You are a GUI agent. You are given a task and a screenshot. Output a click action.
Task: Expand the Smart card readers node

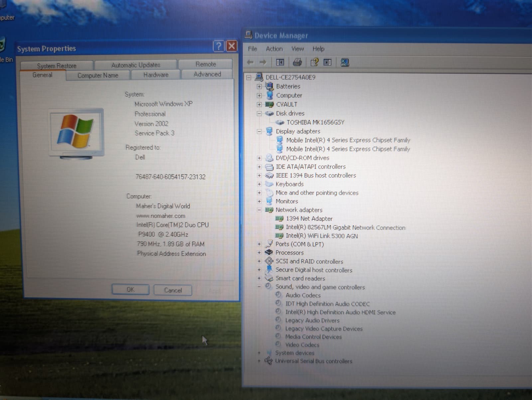pos(259,278)
